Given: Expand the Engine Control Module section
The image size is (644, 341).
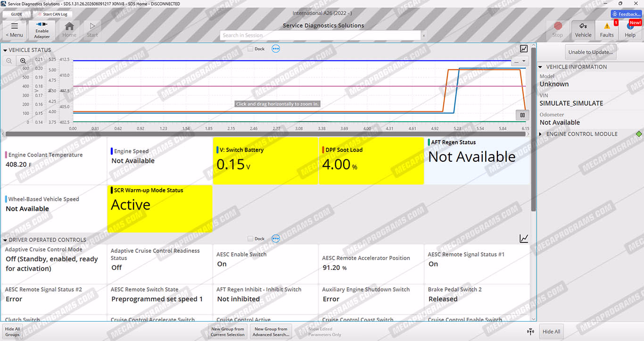Looking at the screenshot, I should pyautogui.click(x=541, y=134).
